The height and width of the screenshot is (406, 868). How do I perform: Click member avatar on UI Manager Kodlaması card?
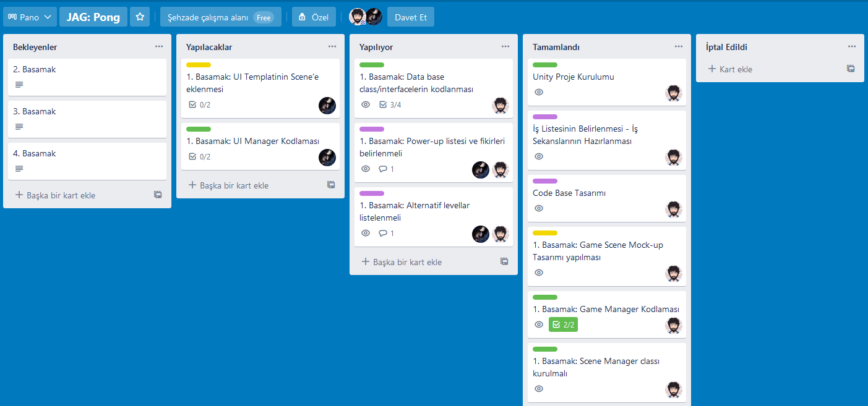[327, 158]
